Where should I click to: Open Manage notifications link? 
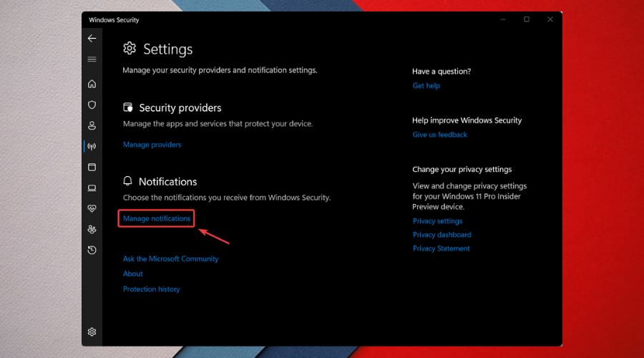point(157,218)
